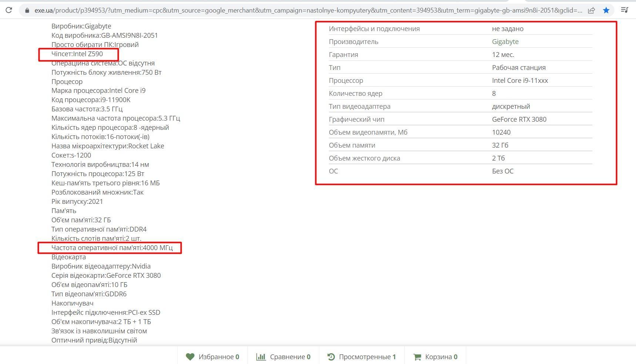Open the media control icon in toolbar
Image resolution: width=636 pixels, height=364 pixels.
click(x=625, y=10)
